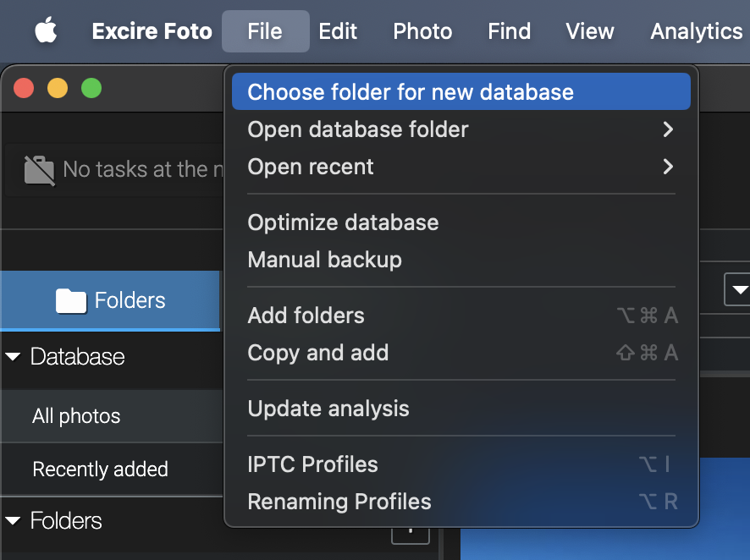The image size is (750, 560).
Task: Open the Photo menu
Action: pos(422,31)
